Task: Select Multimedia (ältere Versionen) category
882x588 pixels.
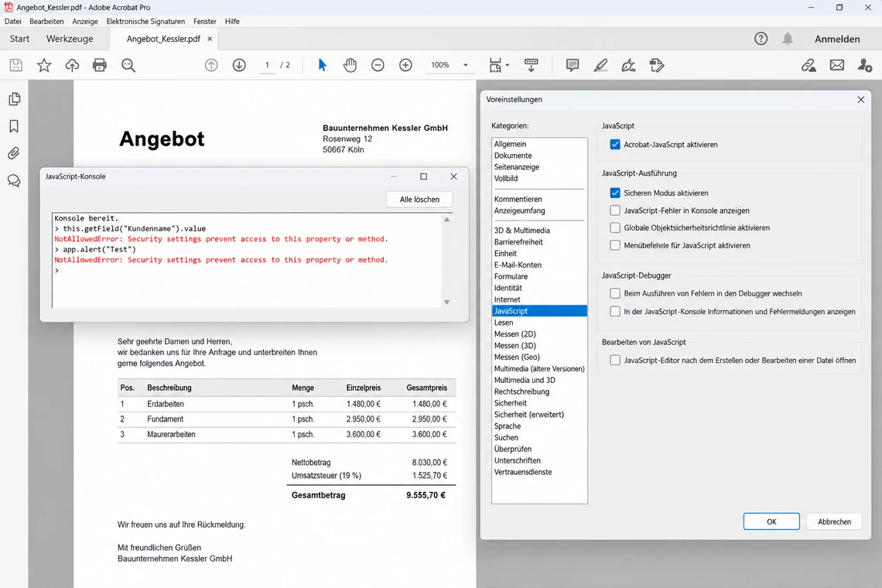Action: point(539,368)
